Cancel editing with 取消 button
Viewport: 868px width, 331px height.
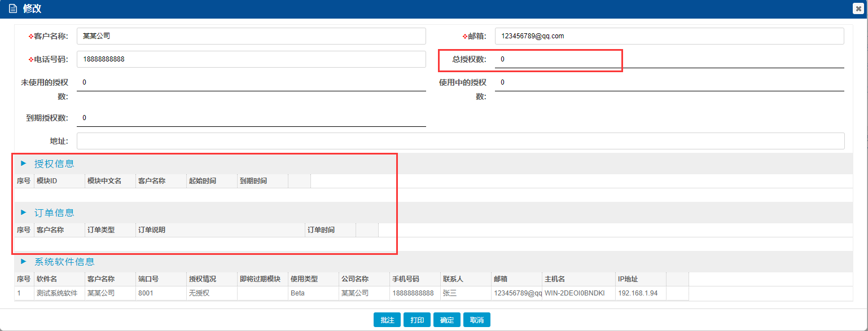coord(477,320)
